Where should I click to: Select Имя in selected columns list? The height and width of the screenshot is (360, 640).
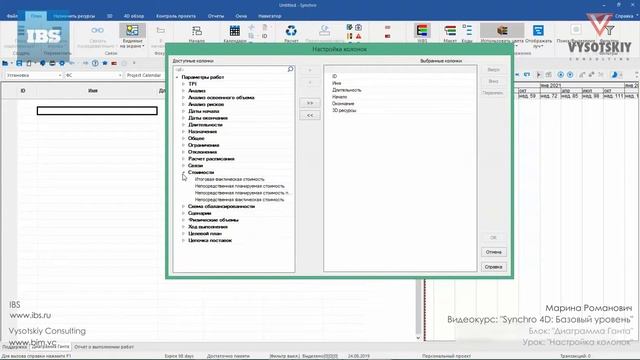click(336, 83)
